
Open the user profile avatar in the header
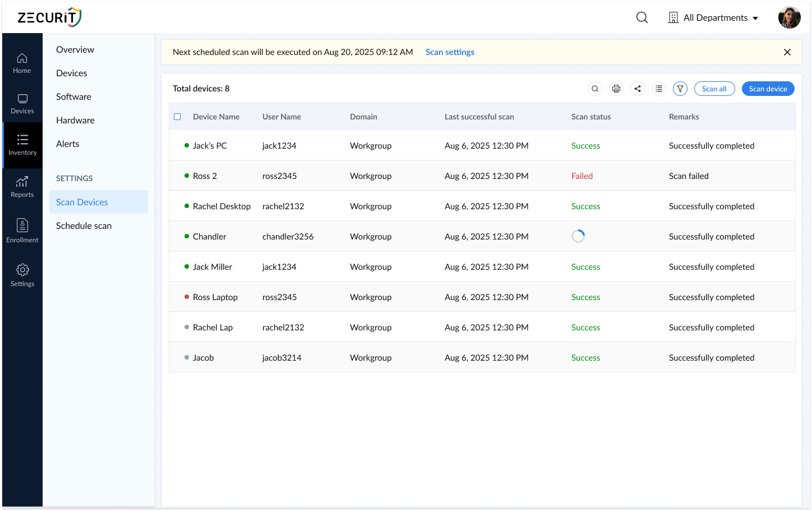click(789, 17)
